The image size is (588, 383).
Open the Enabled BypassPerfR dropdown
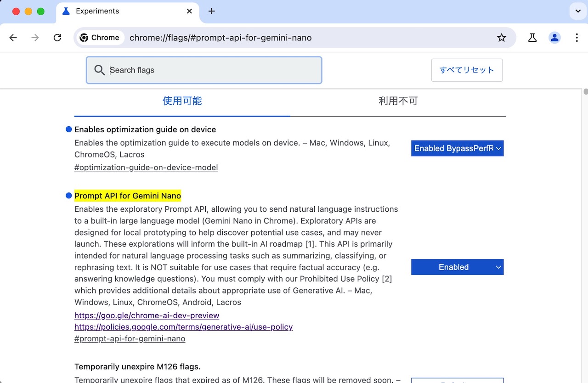(x=458, y=148)
